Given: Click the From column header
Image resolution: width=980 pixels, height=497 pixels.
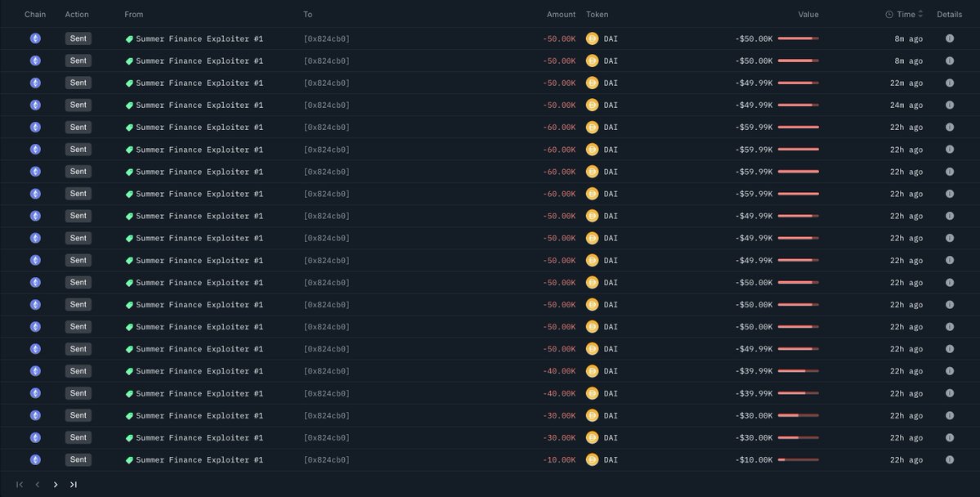Looking at the screenshot, I should (x=134, y=15).
